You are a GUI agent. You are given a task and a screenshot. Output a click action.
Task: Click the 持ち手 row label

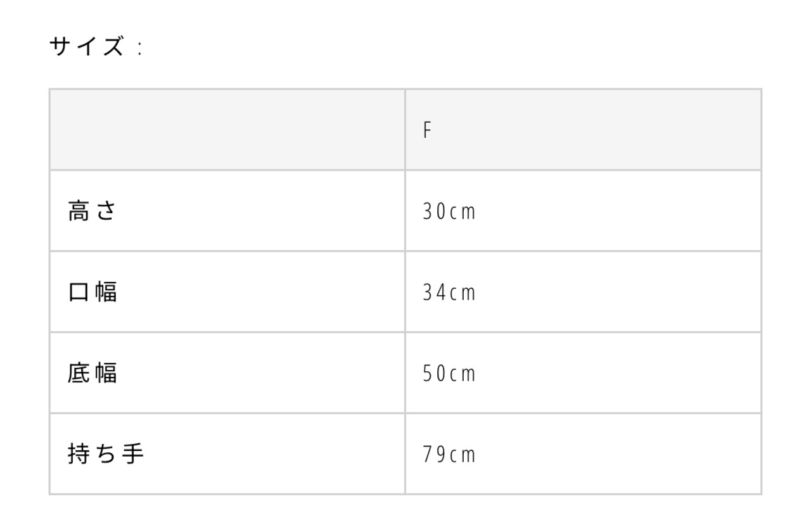tap(105, 454)
